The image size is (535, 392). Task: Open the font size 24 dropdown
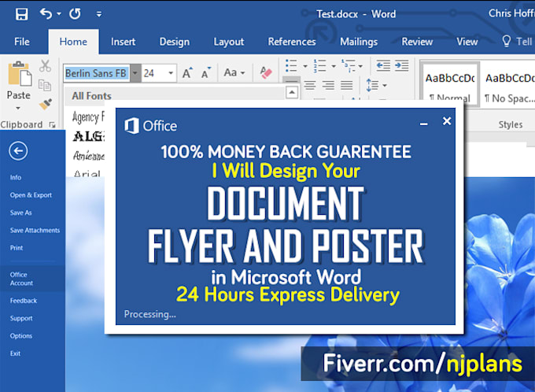point(171,73)
